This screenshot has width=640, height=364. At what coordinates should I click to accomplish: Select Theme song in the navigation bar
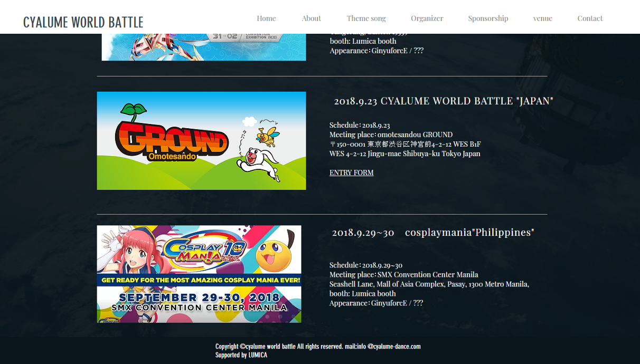pyautogui.click(x=366, y=18)
